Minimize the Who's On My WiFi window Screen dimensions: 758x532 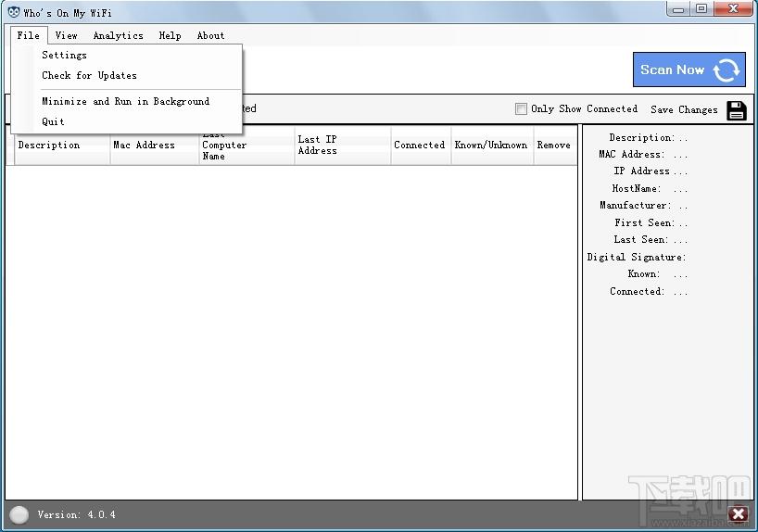click(678, 8)
